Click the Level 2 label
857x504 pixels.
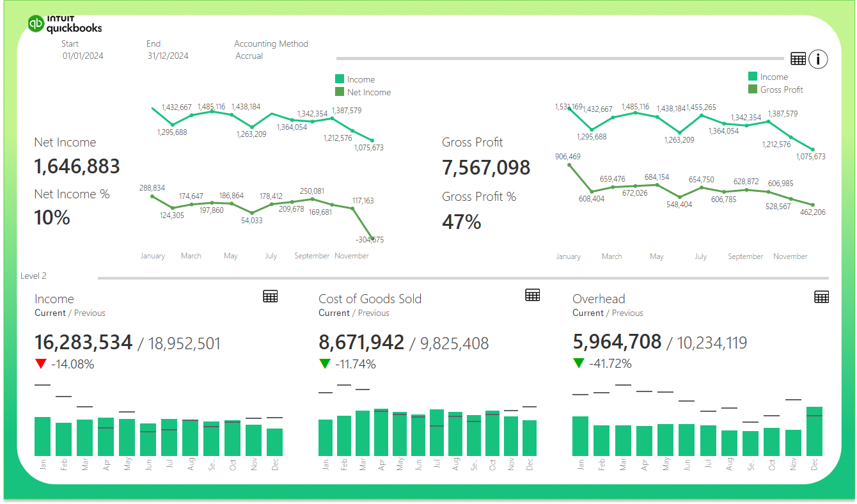click(33, 275)
